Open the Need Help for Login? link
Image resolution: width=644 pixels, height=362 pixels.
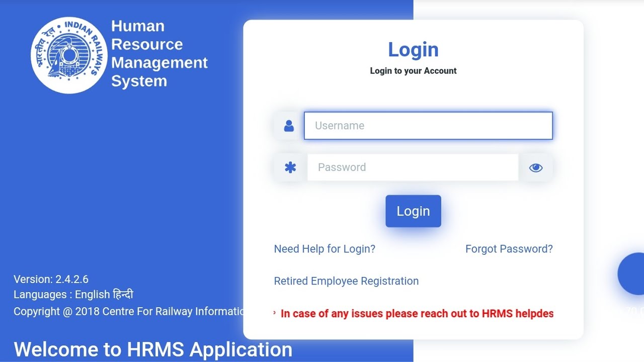[325, 249]
